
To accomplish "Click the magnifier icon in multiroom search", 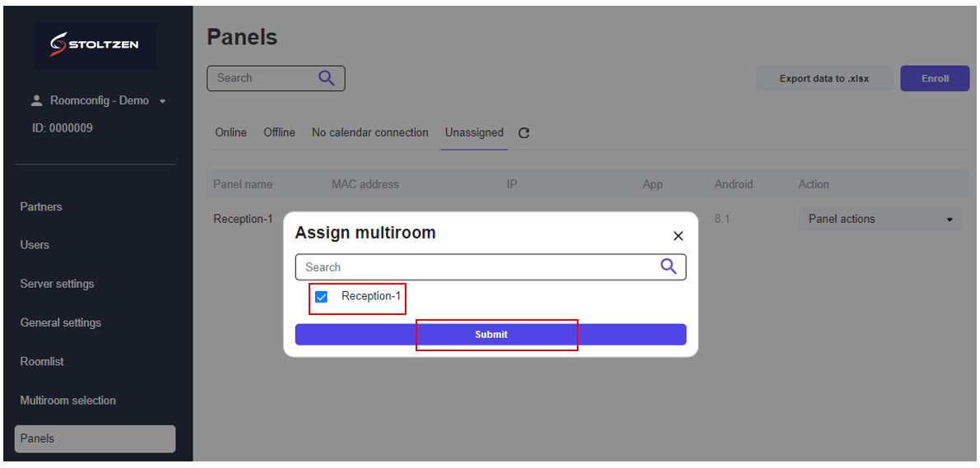I will click(669, 266).
